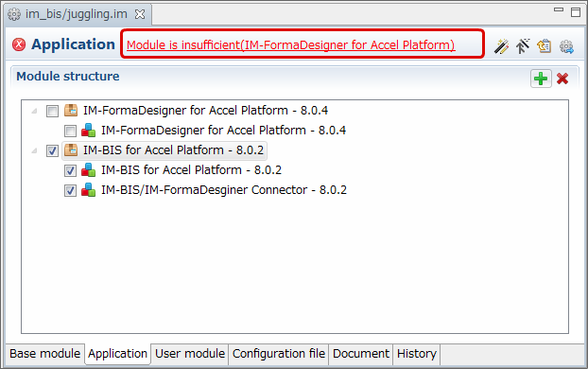Click the sparkle arrow toolbar icon
Screen dimensions: 588x369
523,46
